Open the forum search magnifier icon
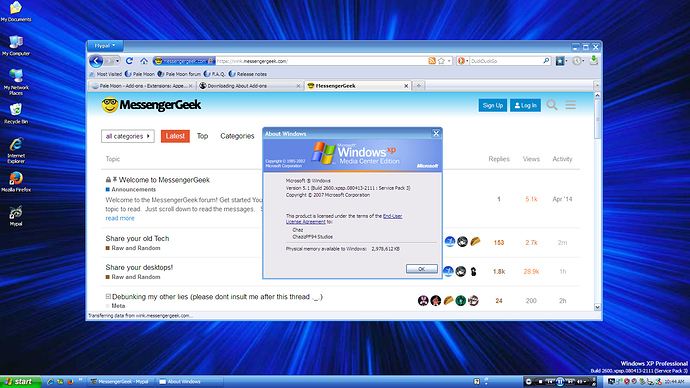Image resolution: width=690 pixels, height=388 pixels. pos(552,105)
